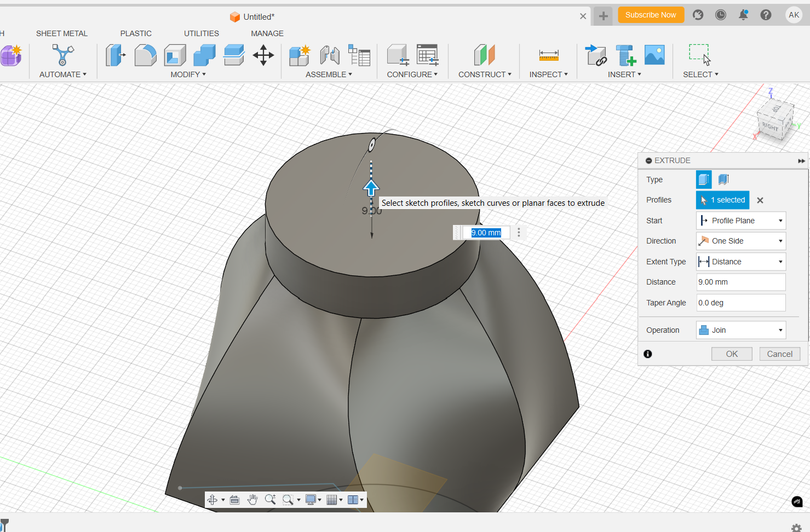Switch to the MANAGE tab
Screen dimensions: 810x532
point(267,33)
